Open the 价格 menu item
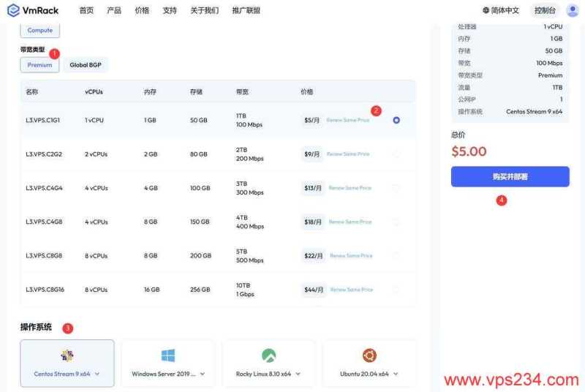 pos(142,10)
